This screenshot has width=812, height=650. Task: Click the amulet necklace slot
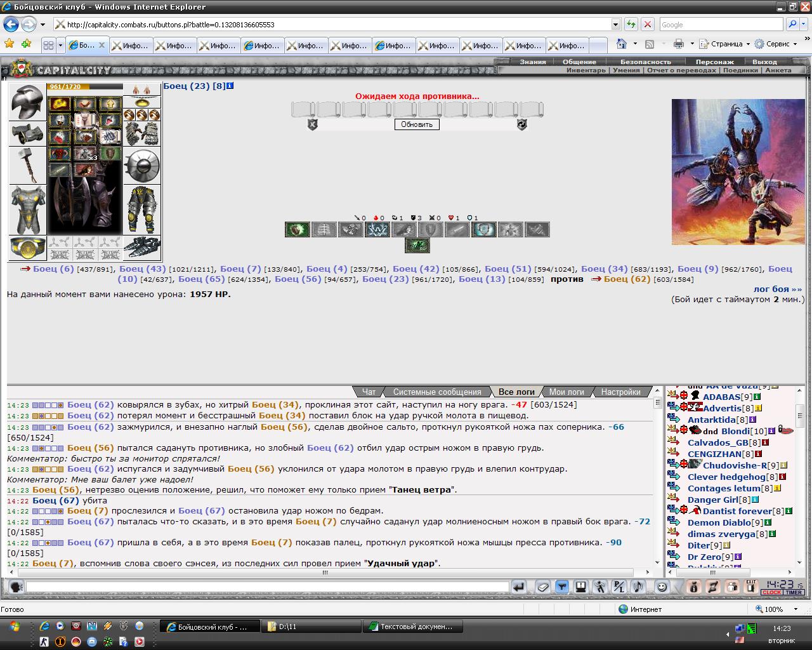click(141, 102)
